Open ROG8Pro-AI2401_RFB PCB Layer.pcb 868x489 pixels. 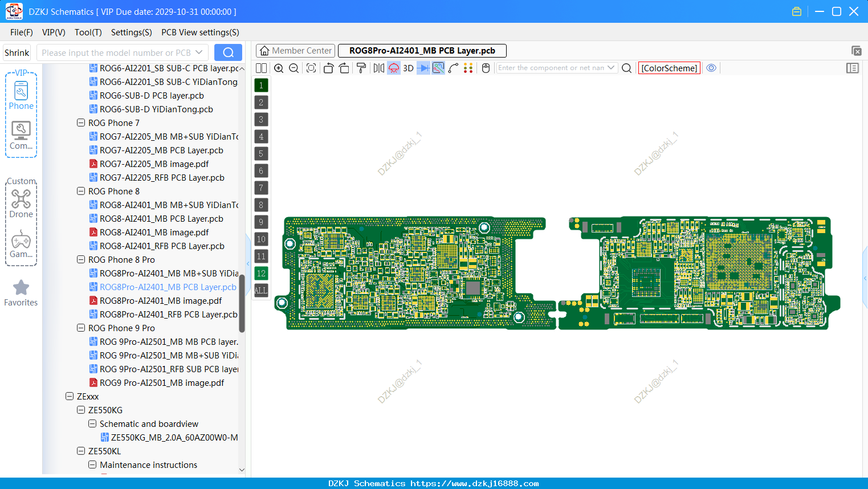164,315
